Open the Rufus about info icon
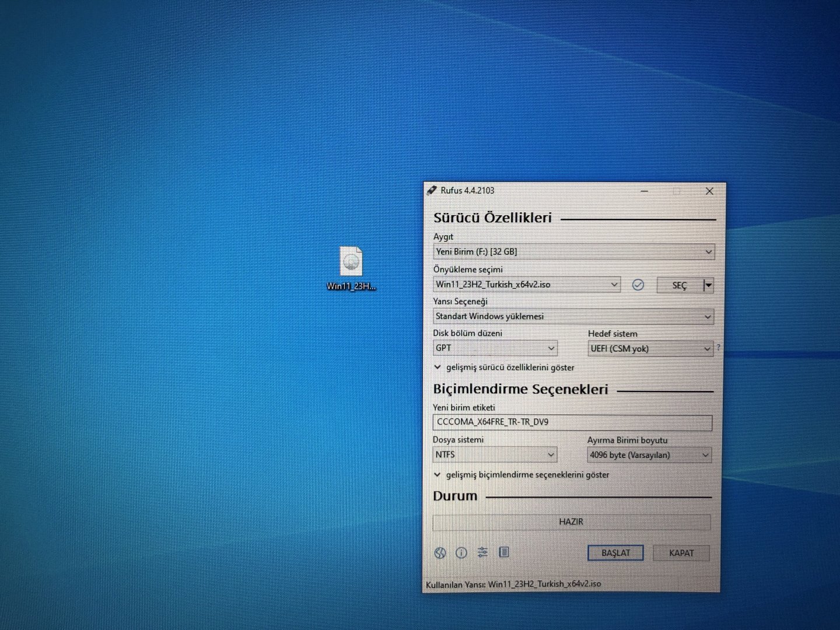Viewport: 840px width, 630px height. (x=461, y=552)
